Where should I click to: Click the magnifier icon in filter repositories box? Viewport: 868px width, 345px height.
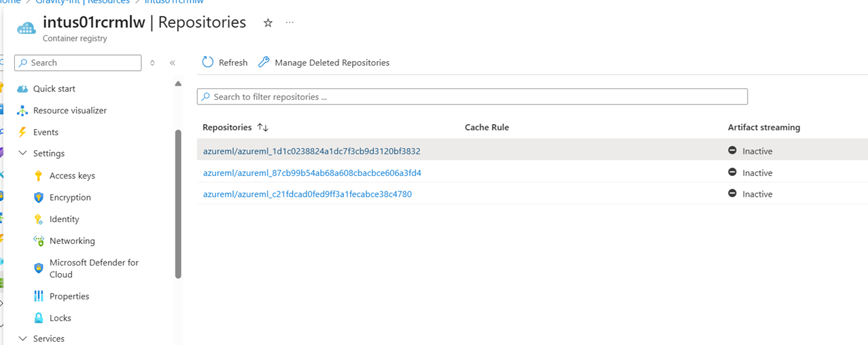pyautogui.click(x=206, y=97)
